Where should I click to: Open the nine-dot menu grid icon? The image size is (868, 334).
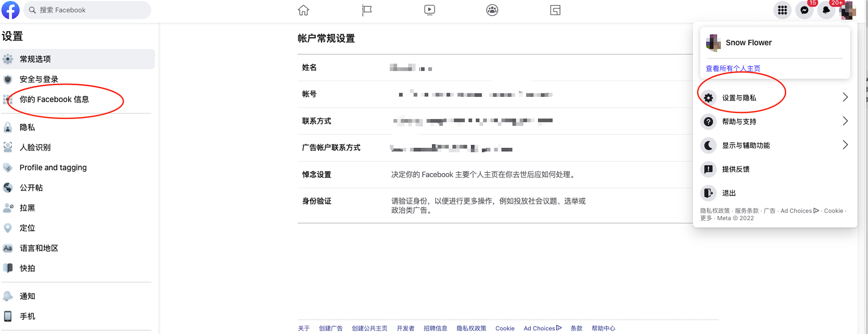click(x=782, y=10)
